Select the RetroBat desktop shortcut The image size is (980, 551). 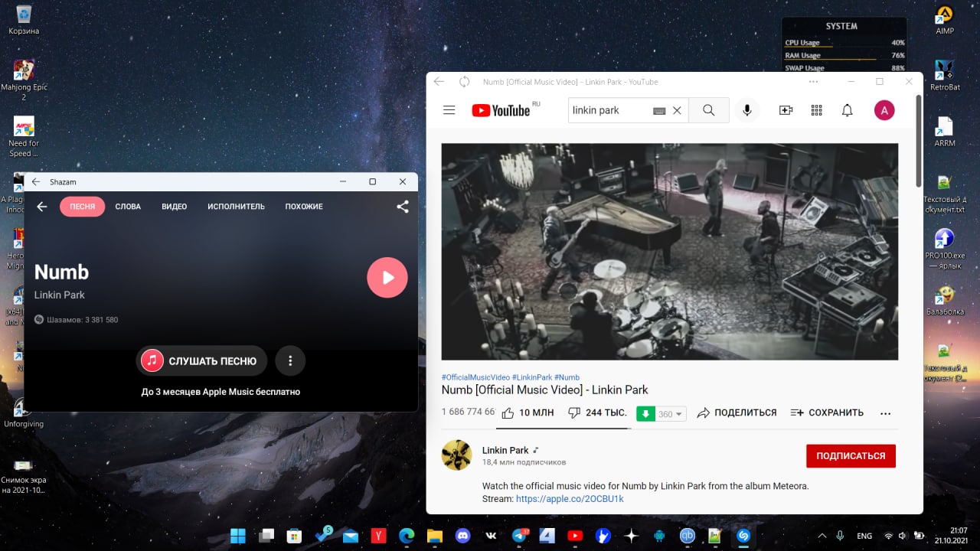tap(945, 75)
